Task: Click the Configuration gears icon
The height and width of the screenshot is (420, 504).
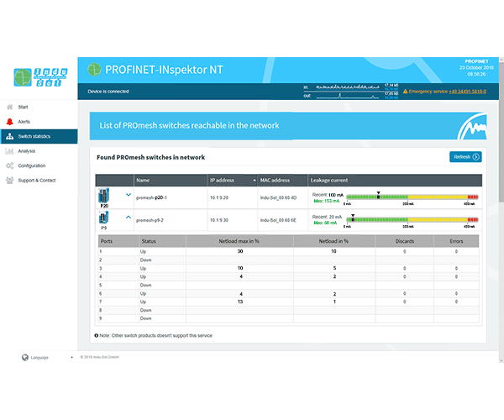Action: tap(9, 165)
